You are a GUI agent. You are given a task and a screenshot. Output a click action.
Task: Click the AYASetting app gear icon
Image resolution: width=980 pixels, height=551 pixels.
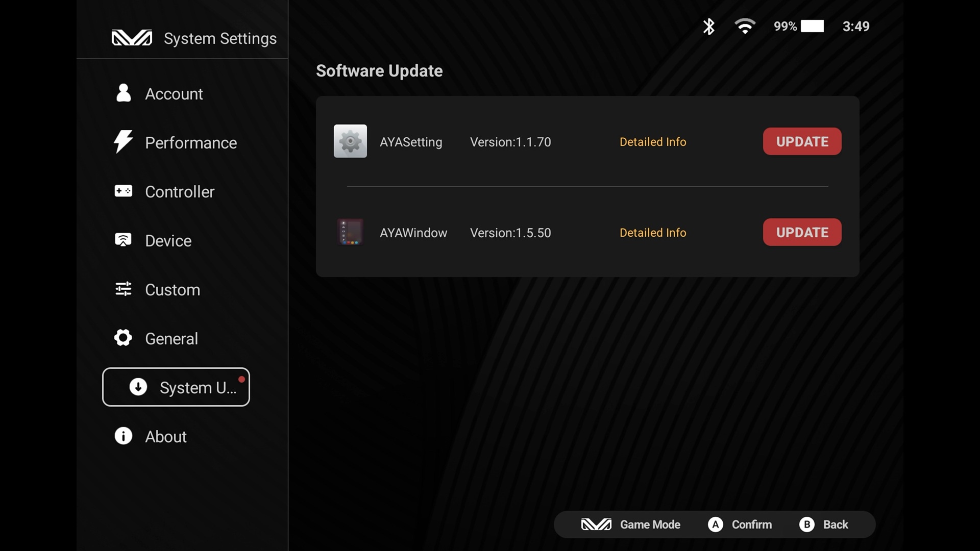click(x=350, y=141)
